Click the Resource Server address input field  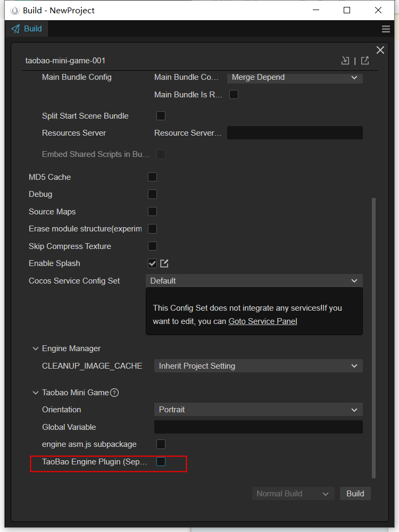coord(295,132)
